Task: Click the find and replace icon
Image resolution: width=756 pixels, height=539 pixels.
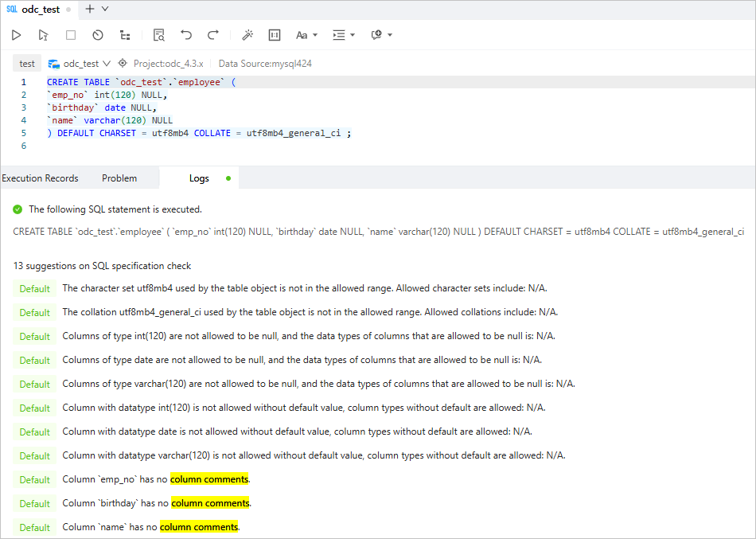Action: click(159, 35)
